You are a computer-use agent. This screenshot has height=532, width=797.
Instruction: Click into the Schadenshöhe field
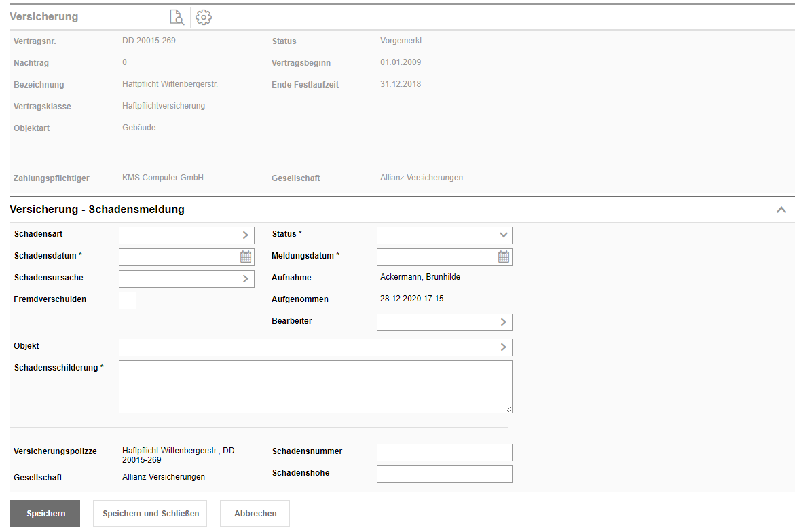tap(444, 474)
